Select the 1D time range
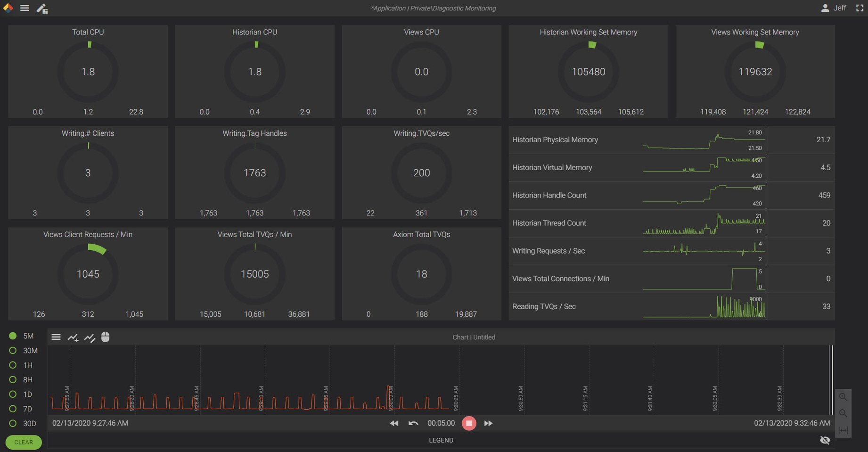The height and width of the screenshot is (452, 868). 13,394
